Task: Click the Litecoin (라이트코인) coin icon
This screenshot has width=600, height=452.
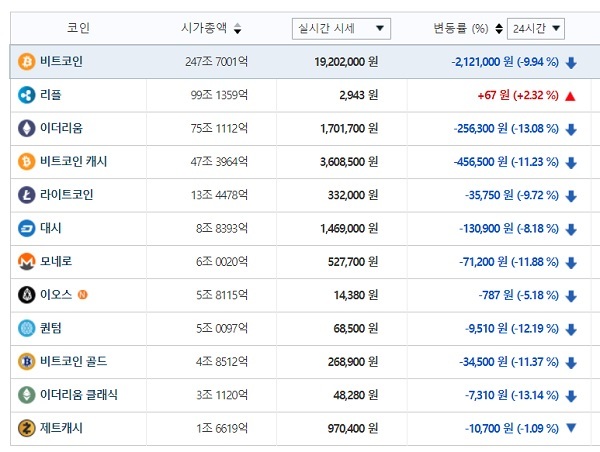Action: [x=26, y=195]
